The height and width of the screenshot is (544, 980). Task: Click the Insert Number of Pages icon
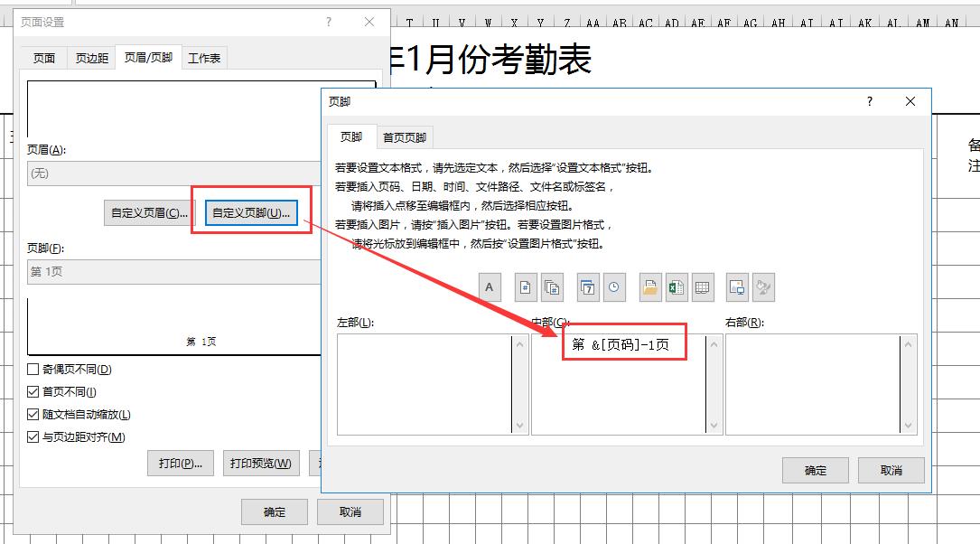point(551,286)
